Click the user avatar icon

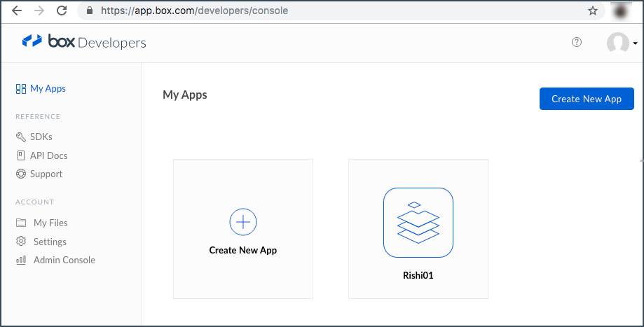click(617, 43)
